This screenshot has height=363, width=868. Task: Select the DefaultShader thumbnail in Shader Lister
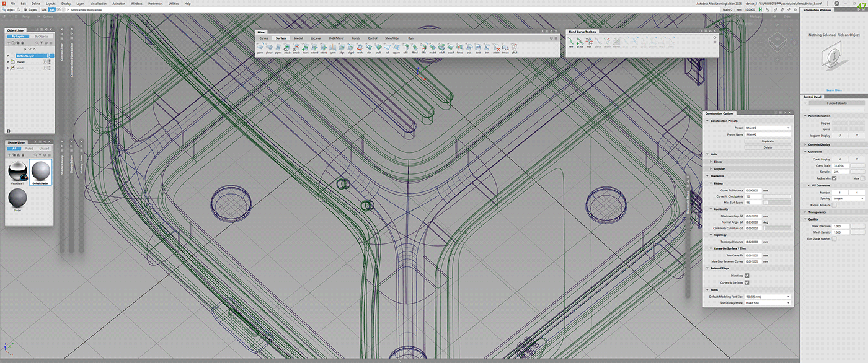pos(40,172)
